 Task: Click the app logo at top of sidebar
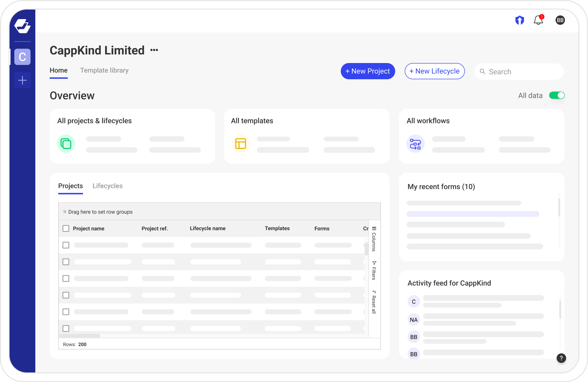coord(22,25)
